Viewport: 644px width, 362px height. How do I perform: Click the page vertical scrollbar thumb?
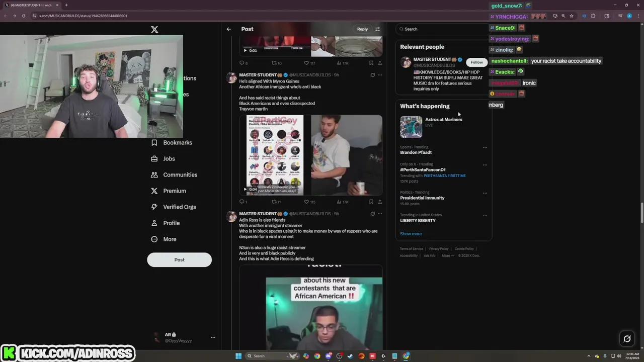[641, 213]
